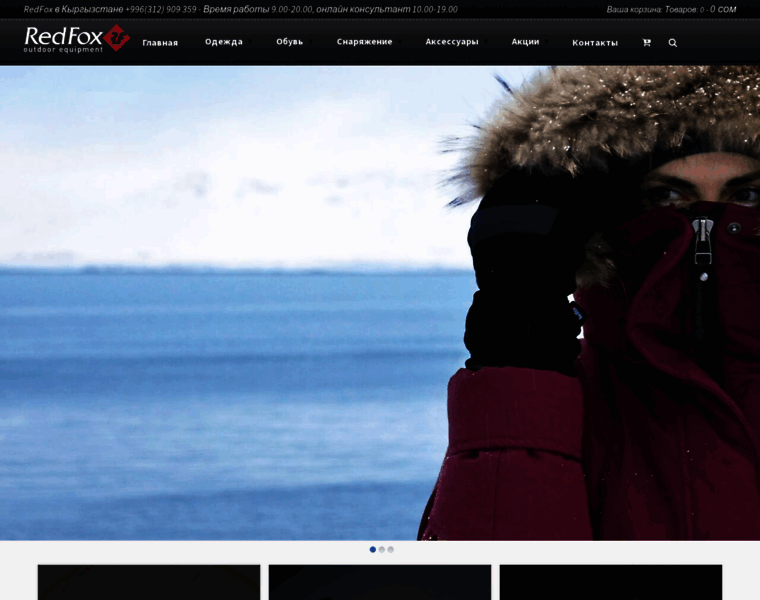Screen dimensions: 760x600
Task: Click the hero image of hooded person
Action: [x=380, y=303]
